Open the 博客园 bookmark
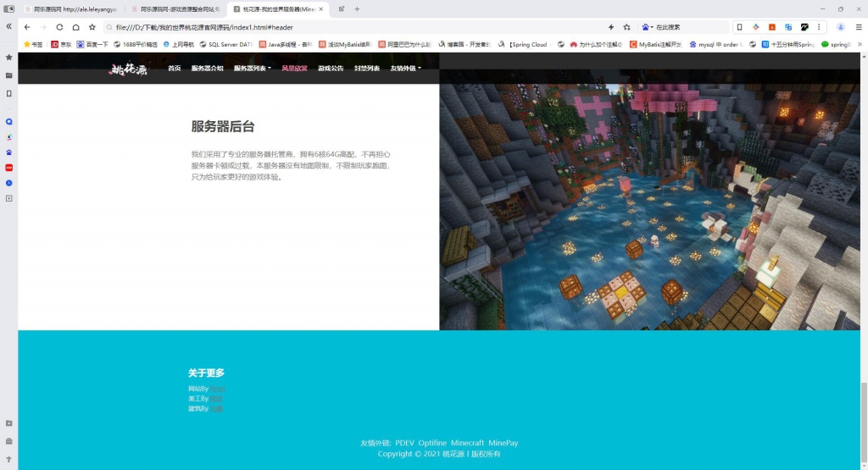 (464, 44)
